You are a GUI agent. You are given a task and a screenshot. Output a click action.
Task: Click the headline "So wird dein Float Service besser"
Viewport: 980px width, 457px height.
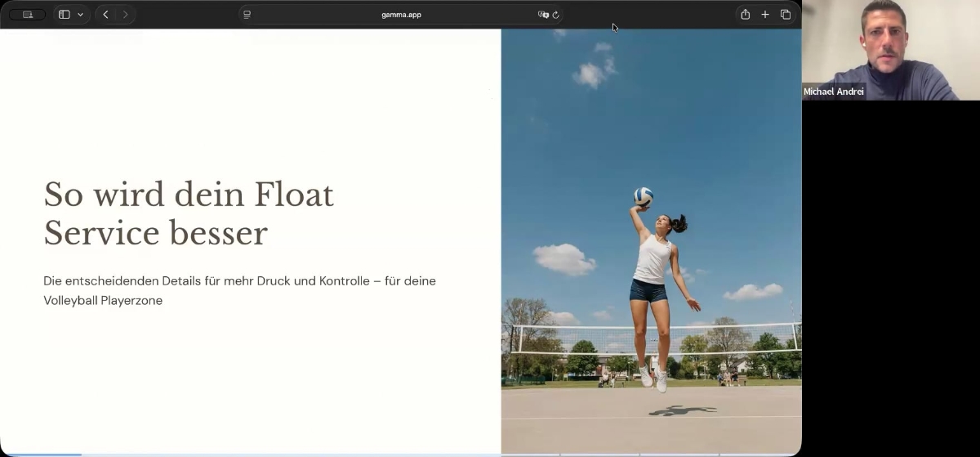tap(189, 213)
